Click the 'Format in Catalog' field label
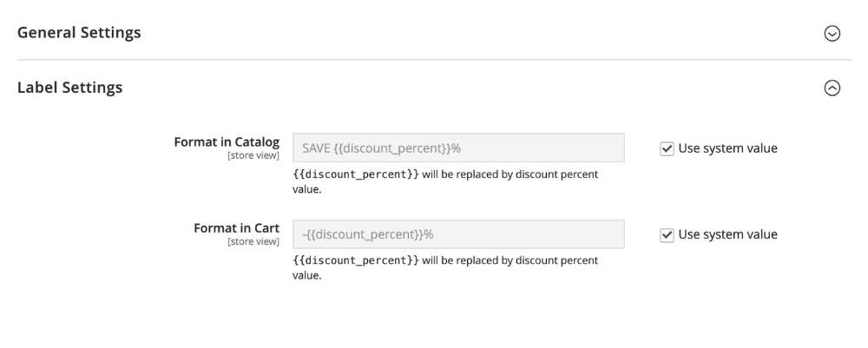This screenshot has width=868, height=348. (227, 142)
